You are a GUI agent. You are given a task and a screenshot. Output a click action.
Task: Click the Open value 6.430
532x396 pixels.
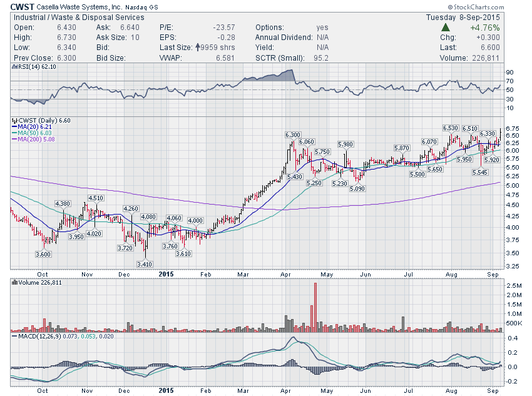coord(66,28)
